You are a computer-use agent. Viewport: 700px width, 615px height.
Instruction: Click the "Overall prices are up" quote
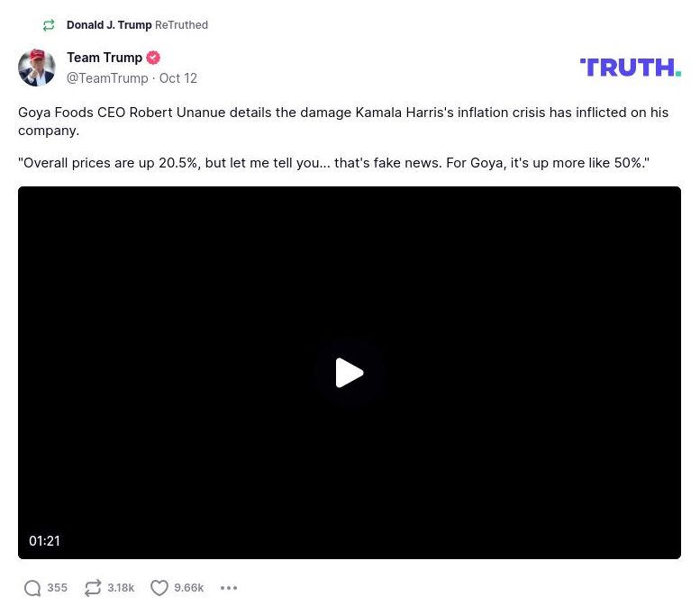tap(333, 163)
